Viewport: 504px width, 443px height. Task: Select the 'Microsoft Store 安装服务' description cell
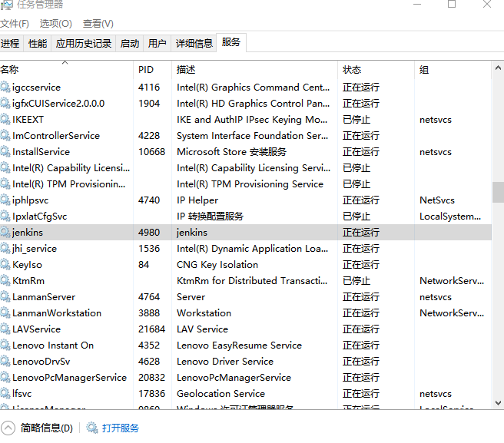coord(231,151)
